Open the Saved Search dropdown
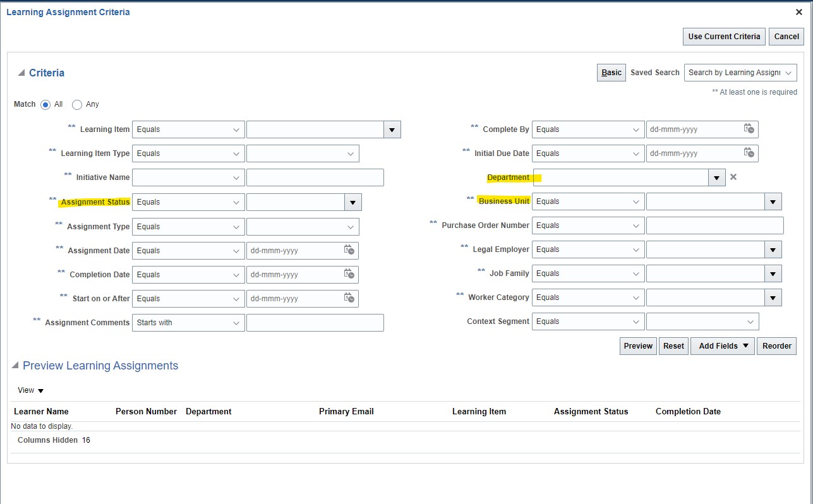This screenshot has width=813, height=504. [x=740, y=72]
